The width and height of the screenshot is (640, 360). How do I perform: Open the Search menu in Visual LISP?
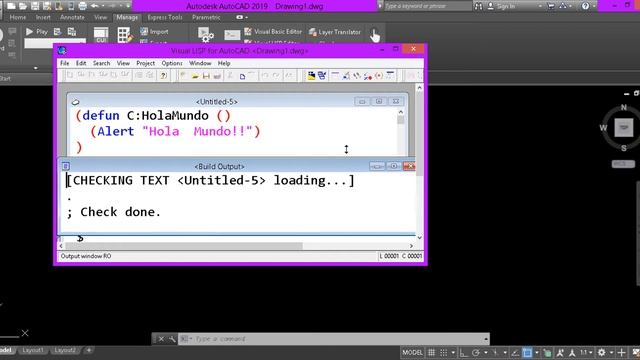point(101,63)
